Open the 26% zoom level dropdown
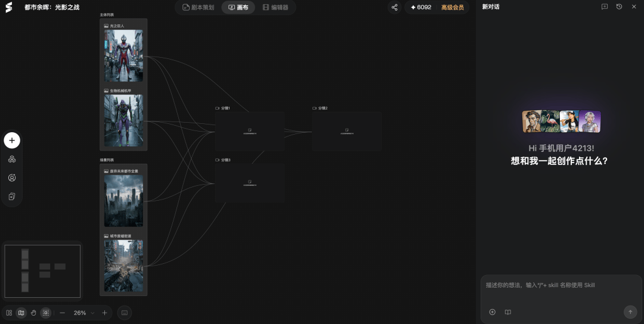644x324 pixels. pyautogui.click(x=84, y=313)
